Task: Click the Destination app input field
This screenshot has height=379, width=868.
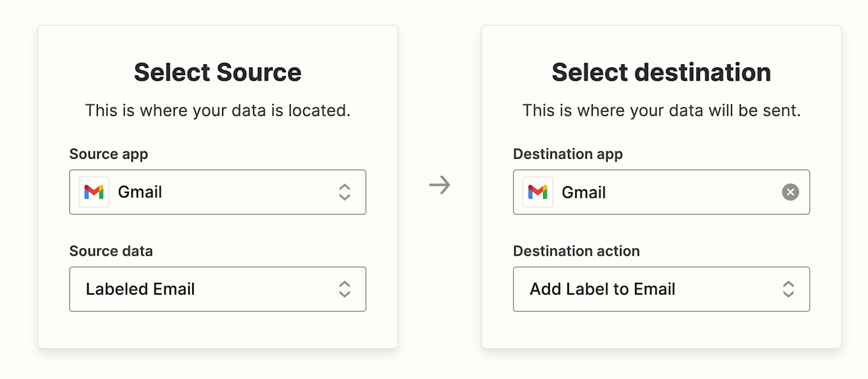Action: point(661,192)
